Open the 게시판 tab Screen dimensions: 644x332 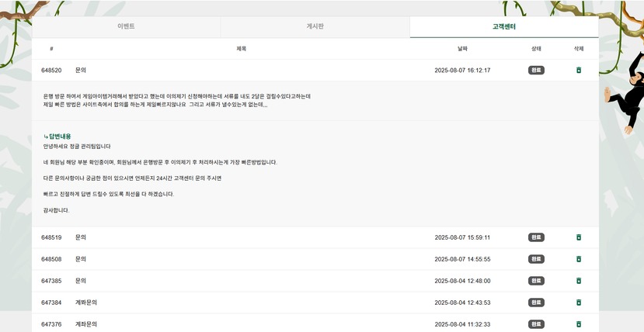click(315, 26)
